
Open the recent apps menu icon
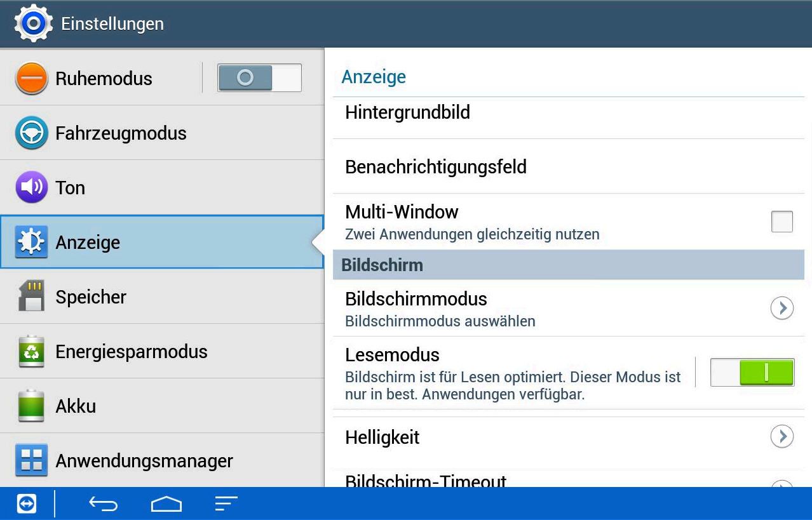[x=226, y=504]
